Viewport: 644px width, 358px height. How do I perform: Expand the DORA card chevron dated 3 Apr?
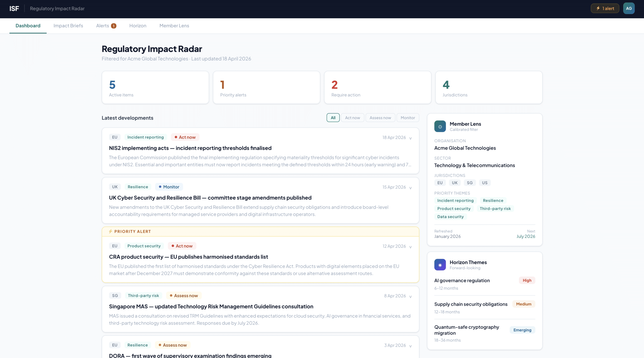click(x=410, y=346)
